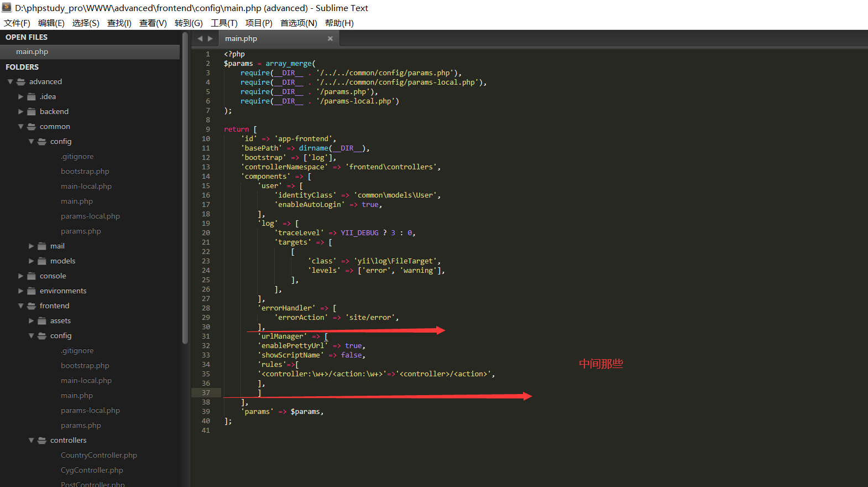This screenshot has width=868, height=487.
Task: Click the frontend folder icon
Action: (x=32, y=305)
